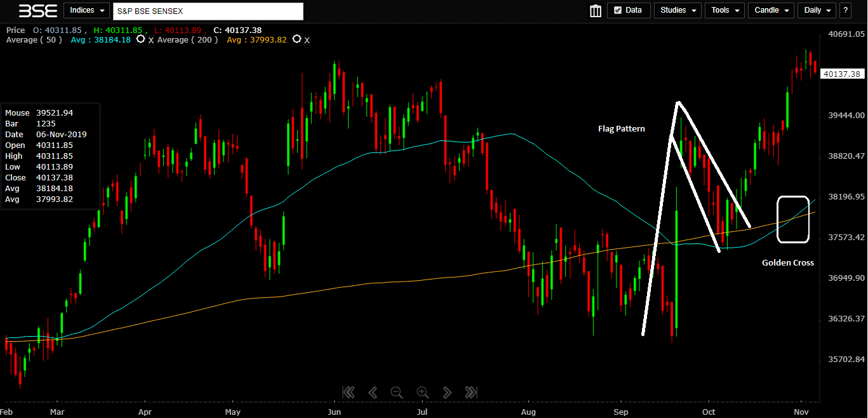Viewport: 868px width, 418px height.
Task: Click the trash can delete icon
Action: 596,11
